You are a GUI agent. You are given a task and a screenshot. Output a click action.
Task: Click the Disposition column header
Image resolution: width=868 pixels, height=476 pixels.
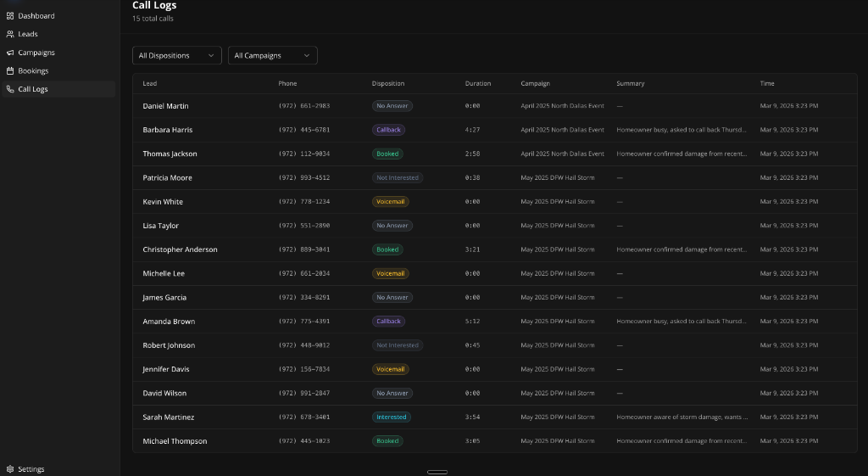pyautogui.click(x=388, y=84)
